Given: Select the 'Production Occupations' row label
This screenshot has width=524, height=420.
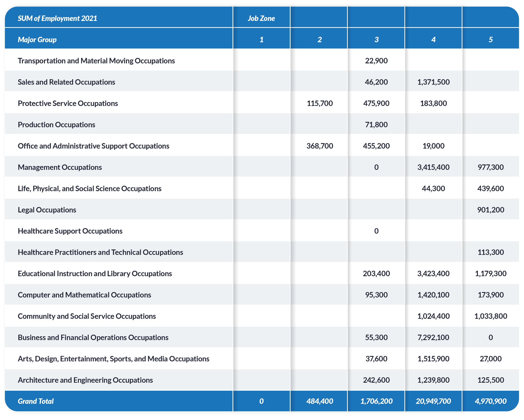Looking at the screenshot, I should pyautogui.click(x=56, y=125).
